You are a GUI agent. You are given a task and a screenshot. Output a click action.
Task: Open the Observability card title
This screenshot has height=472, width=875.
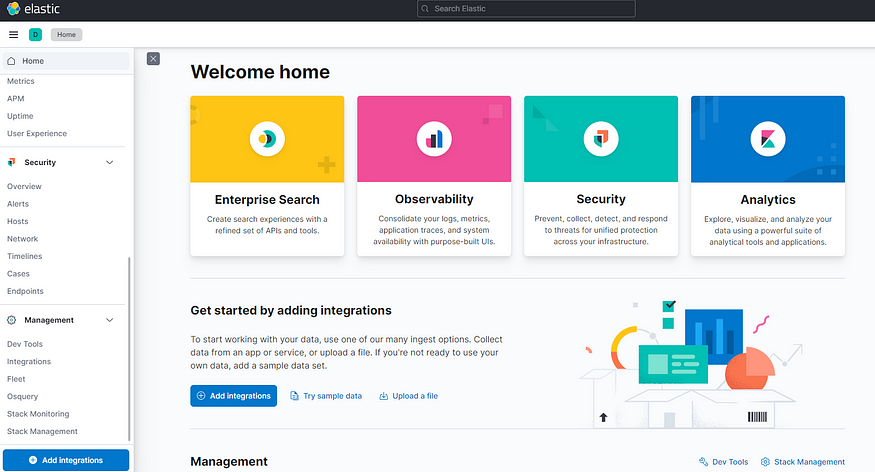tap(434, 199)
